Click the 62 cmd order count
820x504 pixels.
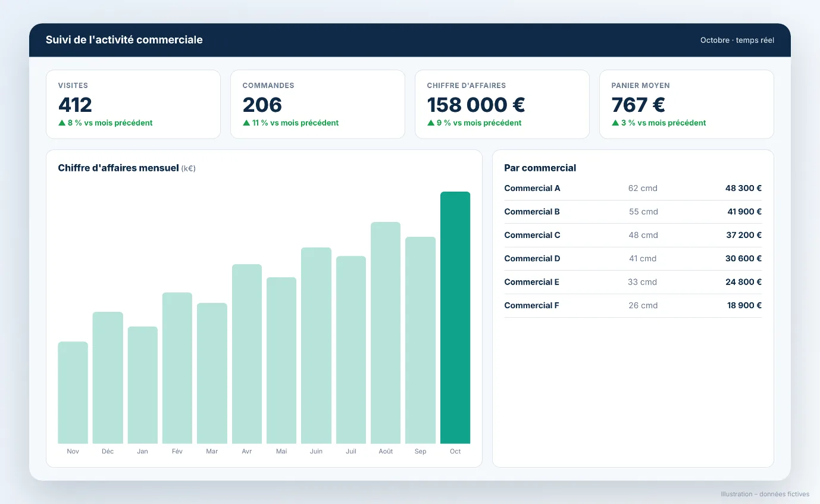(643, 189)
